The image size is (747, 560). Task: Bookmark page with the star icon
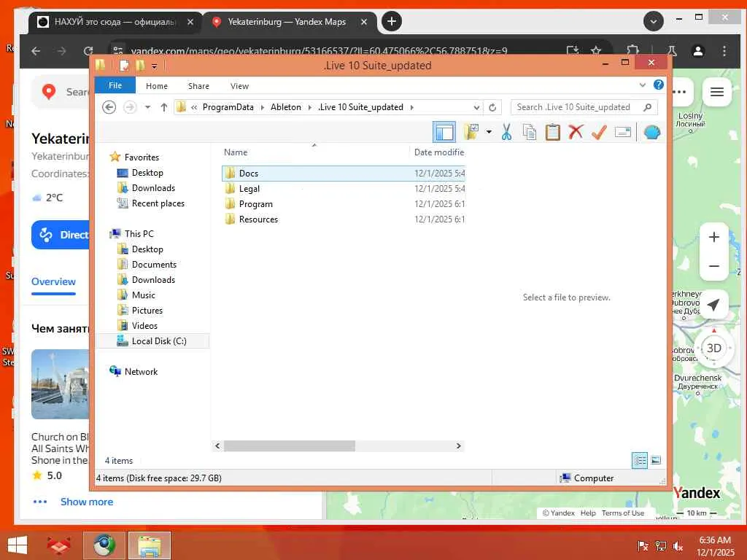595,51
